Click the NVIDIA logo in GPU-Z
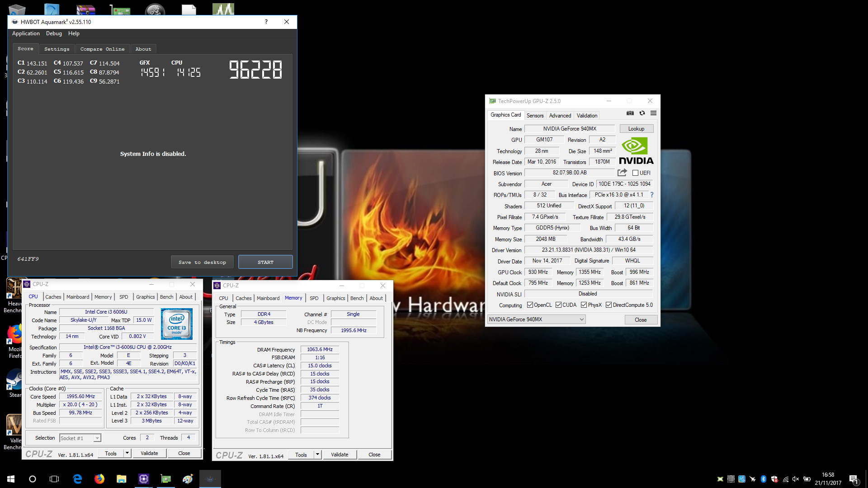The width and height of the screenshot is (868, 488). pos(636,151)
